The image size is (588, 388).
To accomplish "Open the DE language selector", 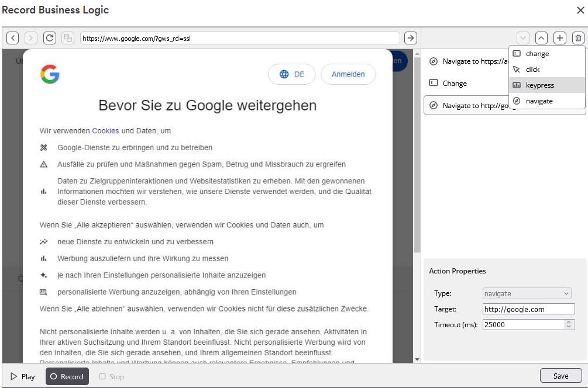I will tap(292, 74).
